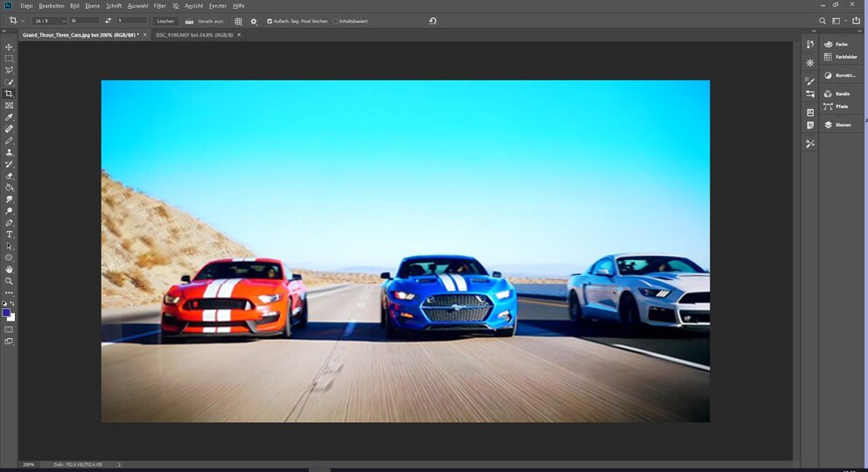Viewport: 868px width, 472px height.
Task: Click the search magnifier icon top right
Action: [822, 21]
